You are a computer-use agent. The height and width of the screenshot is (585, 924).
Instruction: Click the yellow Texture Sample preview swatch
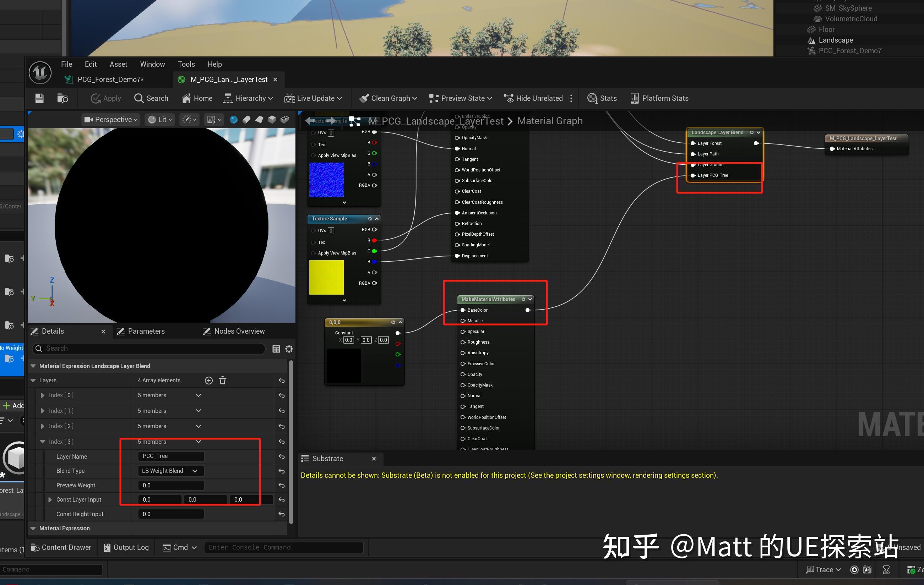click(326, 277)
